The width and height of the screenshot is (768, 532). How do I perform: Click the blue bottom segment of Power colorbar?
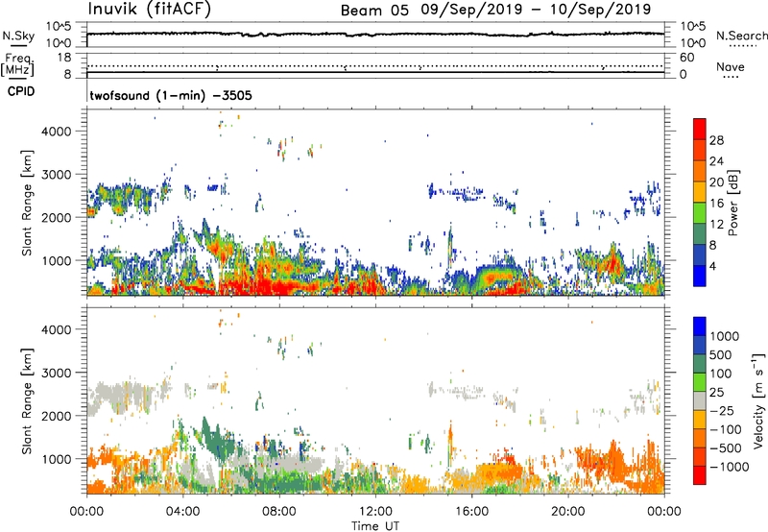click(700, 276)
